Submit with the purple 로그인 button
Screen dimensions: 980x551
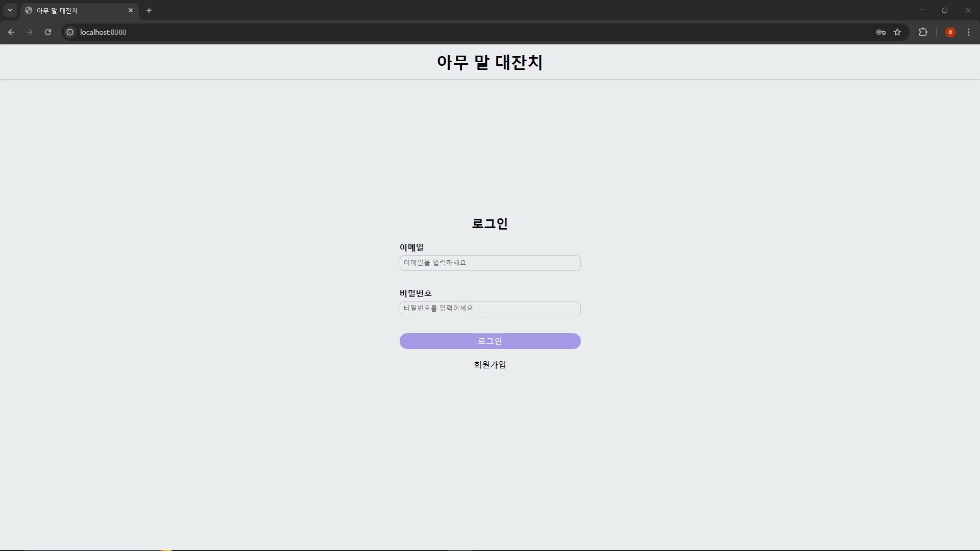click(x=490, y=341)
